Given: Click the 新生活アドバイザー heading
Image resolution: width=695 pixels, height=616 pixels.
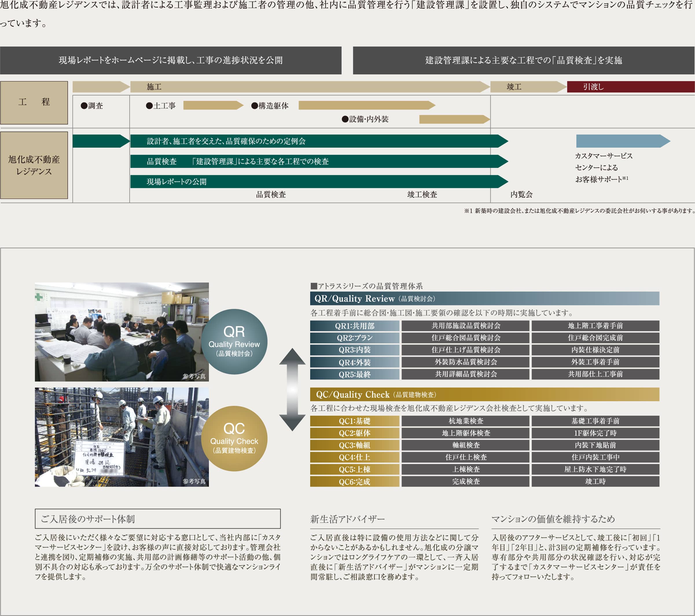Looking at the screenshot, I should (x=347, y=519).
